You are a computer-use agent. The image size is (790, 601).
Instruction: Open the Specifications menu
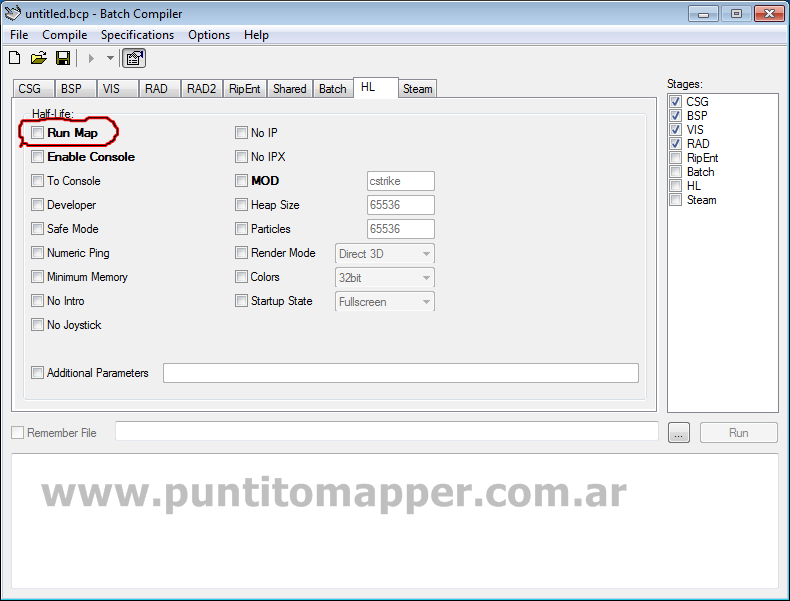137,35
